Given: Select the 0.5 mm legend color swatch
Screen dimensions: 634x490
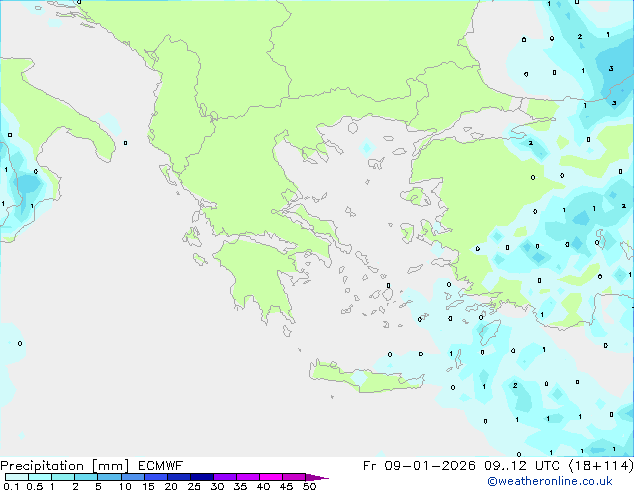Looking at the screenshot, I should 40,477.
